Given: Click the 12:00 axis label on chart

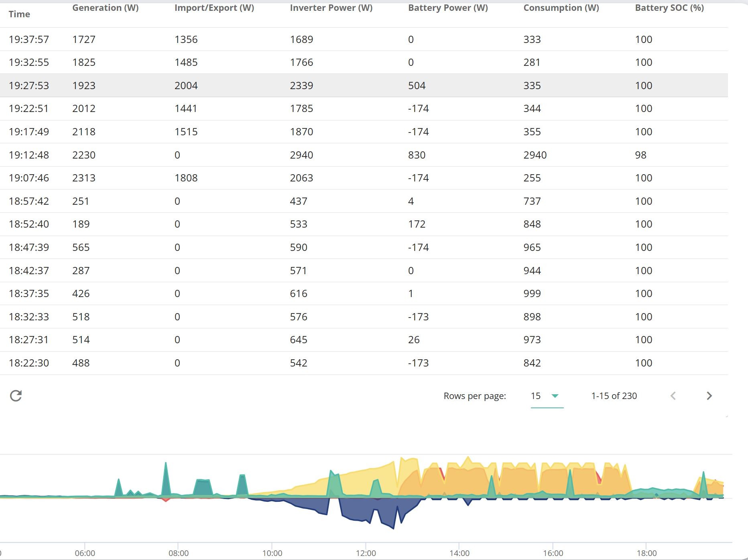Looking at the screenshot, I should [x=366, y=553].
